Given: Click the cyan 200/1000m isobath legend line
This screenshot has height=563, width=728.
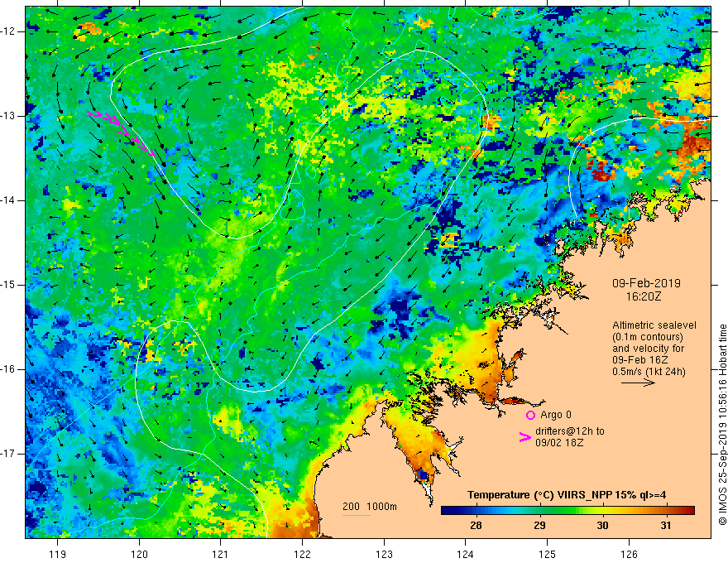Looking at the screenshot, I should point(356,515).
